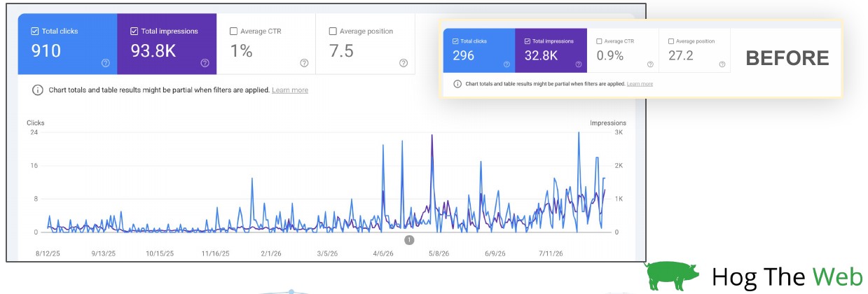
Task: Click info icon beside main chart totals notice
Action: pyautogui.click(x=37, y=90)
